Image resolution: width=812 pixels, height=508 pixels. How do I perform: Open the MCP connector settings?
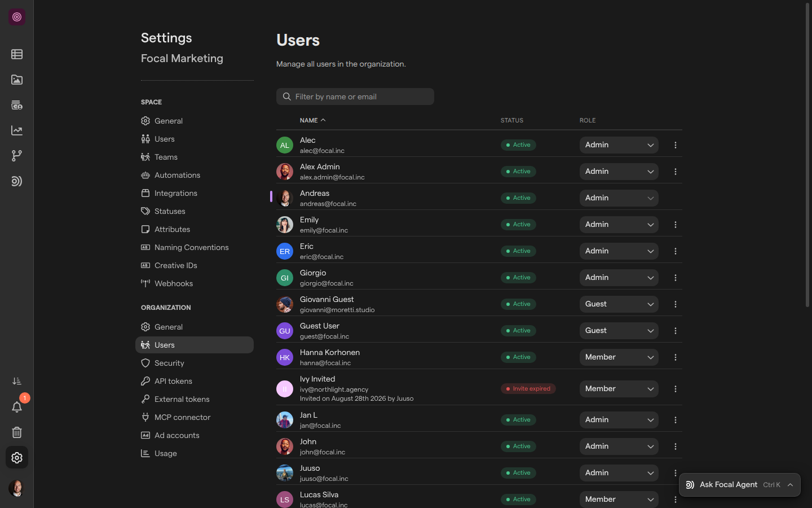[195, 417]
